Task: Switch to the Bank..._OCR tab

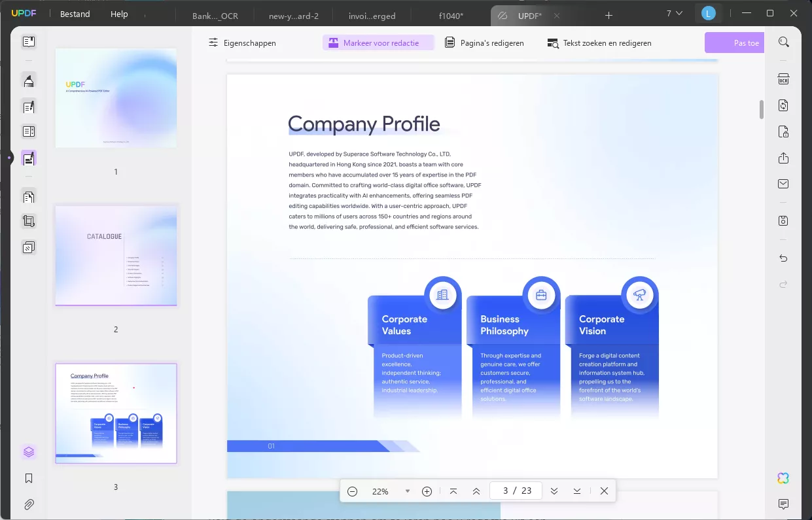Action: [x=215, y=16]
